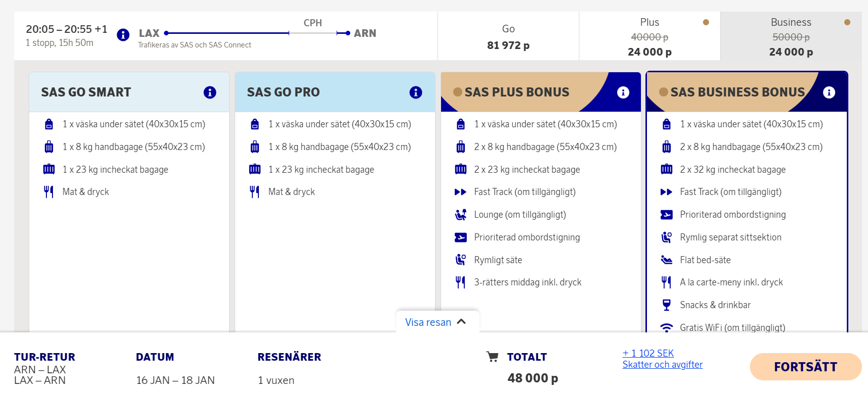Click the 20:05 – 20:55 +1 flight time

[67, 29]
